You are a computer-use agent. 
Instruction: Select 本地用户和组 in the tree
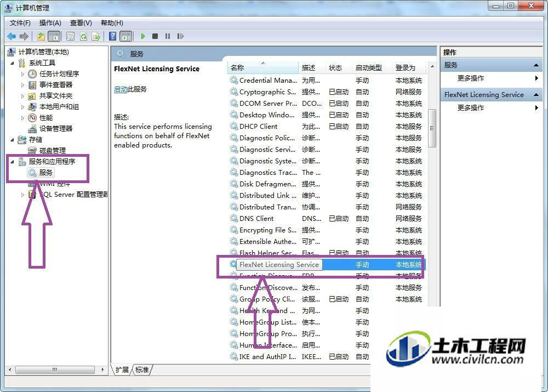point(59,107)
